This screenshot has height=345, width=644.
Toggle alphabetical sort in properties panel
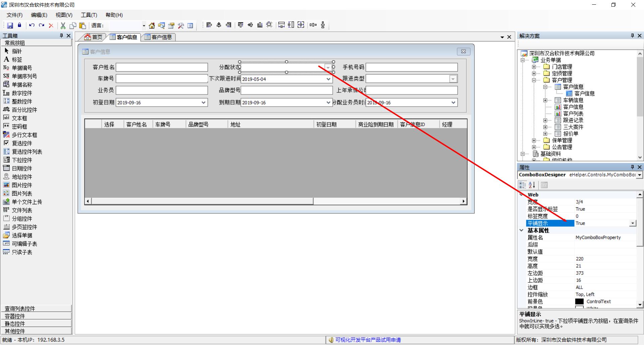click(x=532, y=185)
